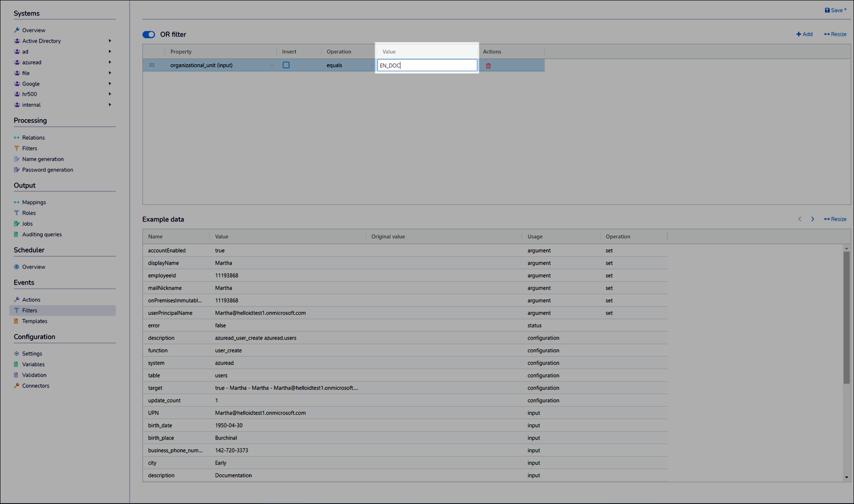Screen dimensions: 854x504
Task: Click the Example data vertical scrollbar
Action: (846, 317)
